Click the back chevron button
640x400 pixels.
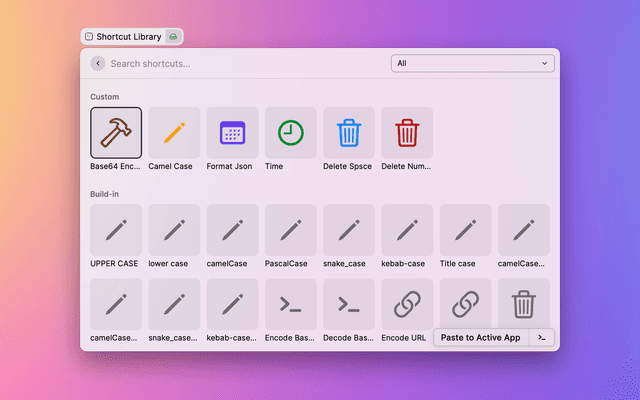click(97, 63)
